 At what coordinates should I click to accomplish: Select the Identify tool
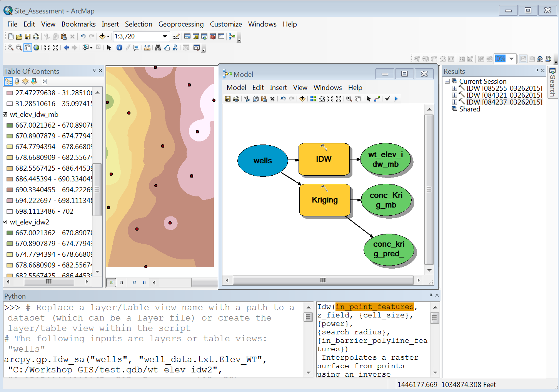tap(119, 48)
